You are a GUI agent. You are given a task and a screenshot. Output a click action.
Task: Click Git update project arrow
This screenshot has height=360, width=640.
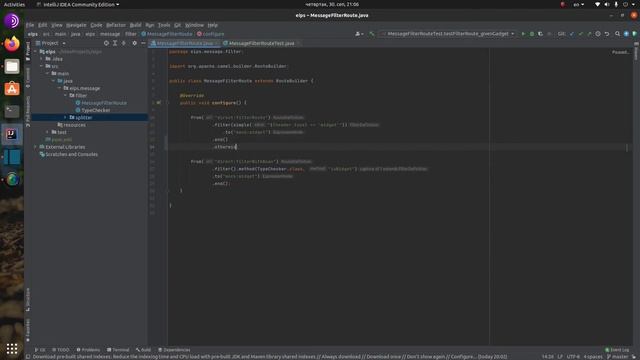click(572, 34)
